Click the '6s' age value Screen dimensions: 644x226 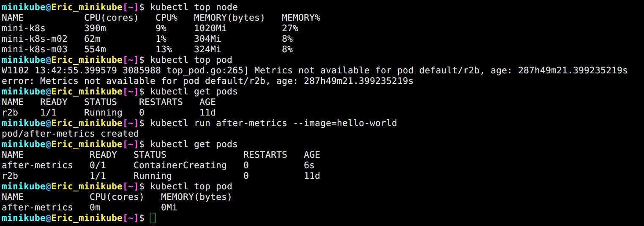309,165
